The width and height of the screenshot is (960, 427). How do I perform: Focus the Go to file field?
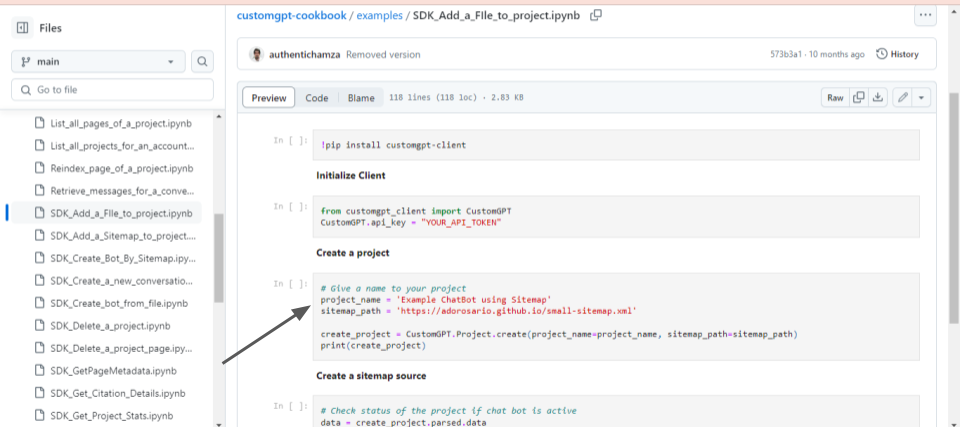click(112, 89)
